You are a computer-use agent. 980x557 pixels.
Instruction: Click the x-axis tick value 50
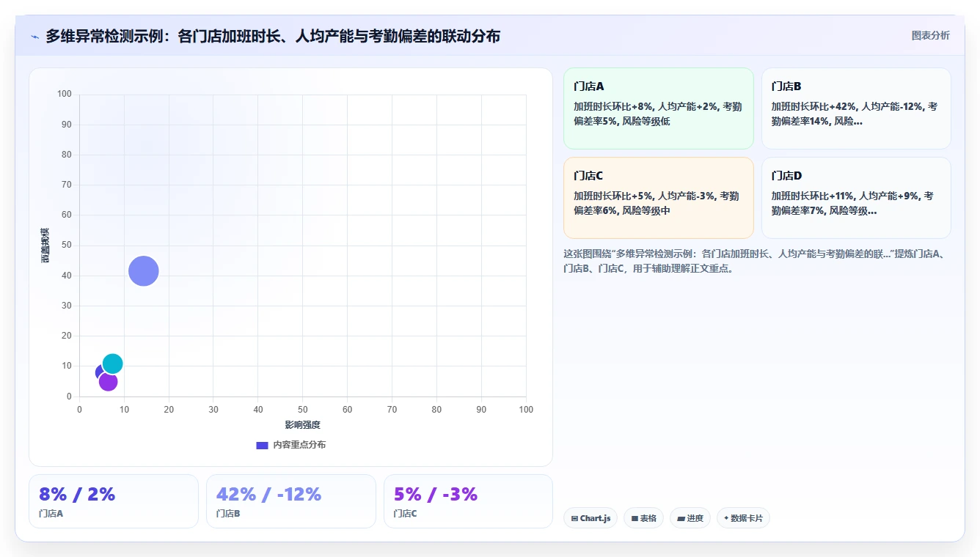point(303,410)
